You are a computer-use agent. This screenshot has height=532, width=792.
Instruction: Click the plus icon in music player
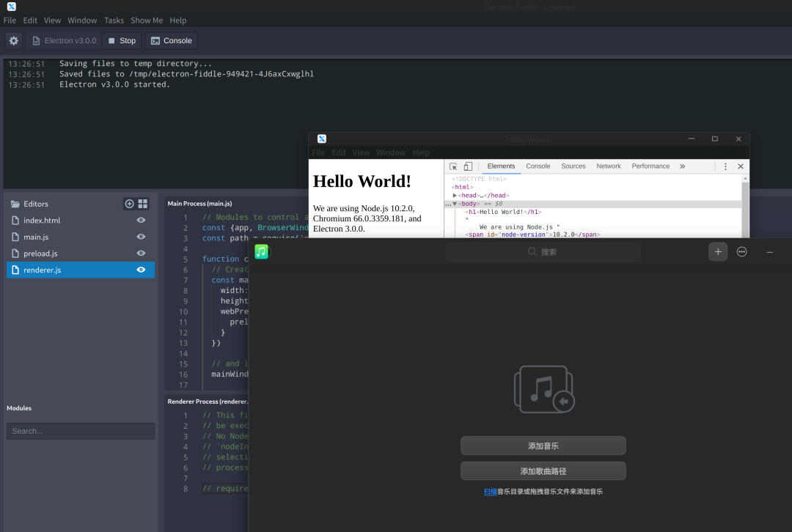pyautogui.click(x=718, y=252)
